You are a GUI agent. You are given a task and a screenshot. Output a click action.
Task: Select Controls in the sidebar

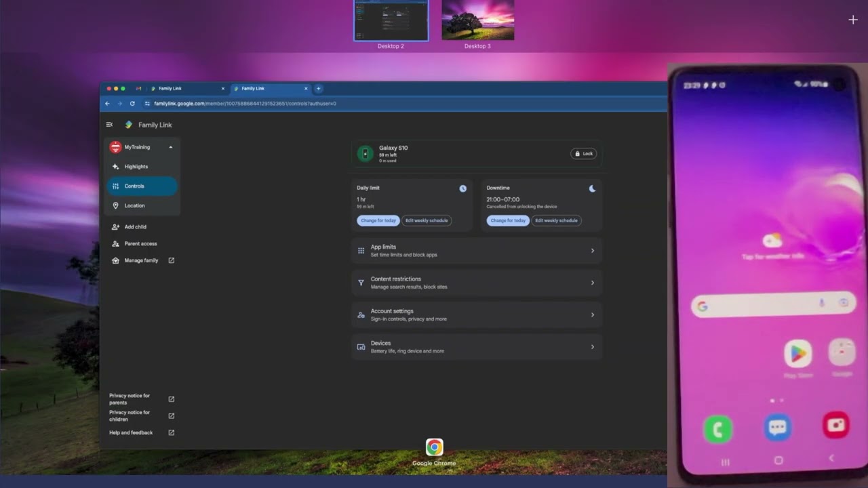(142, 186)
